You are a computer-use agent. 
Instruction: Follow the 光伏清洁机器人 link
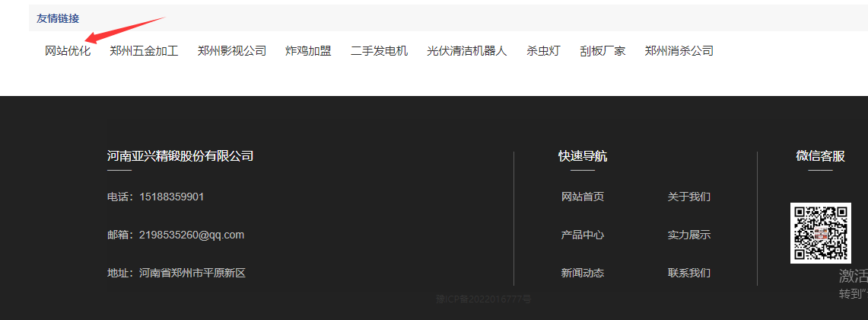pos(467,51)
